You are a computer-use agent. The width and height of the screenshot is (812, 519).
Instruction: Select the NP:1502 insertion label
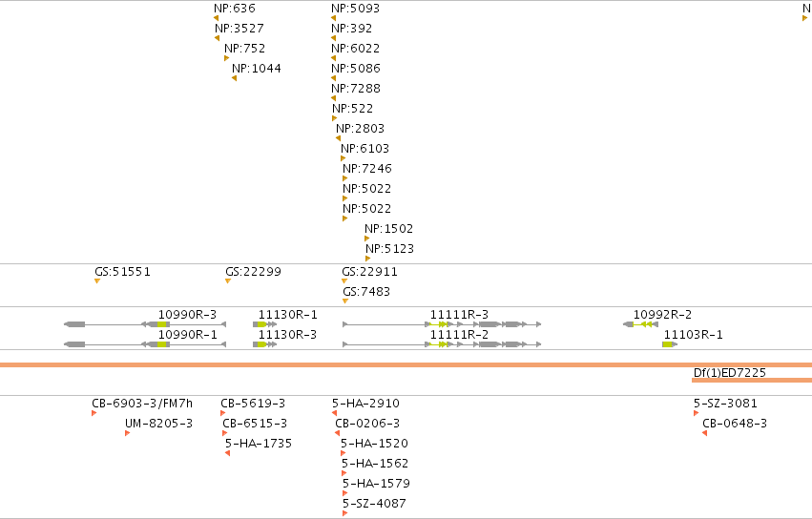[389, 228]
